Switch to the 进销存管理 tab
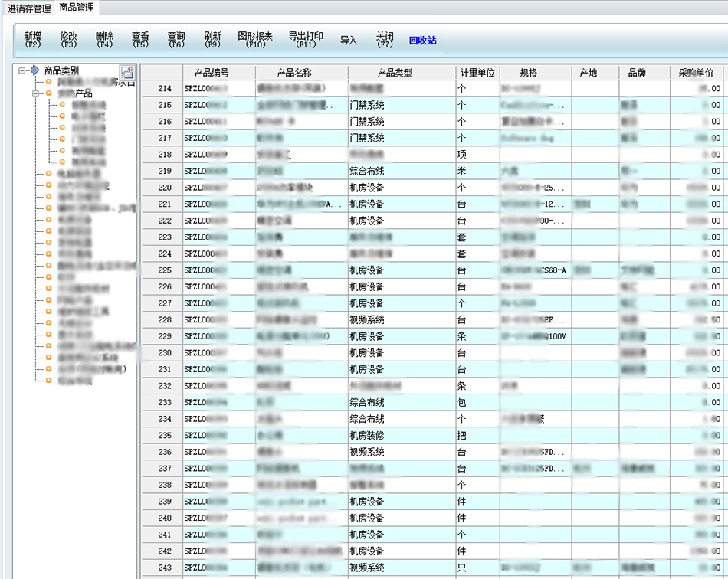This screenshot has width=728, height=579. click(29, 8)
